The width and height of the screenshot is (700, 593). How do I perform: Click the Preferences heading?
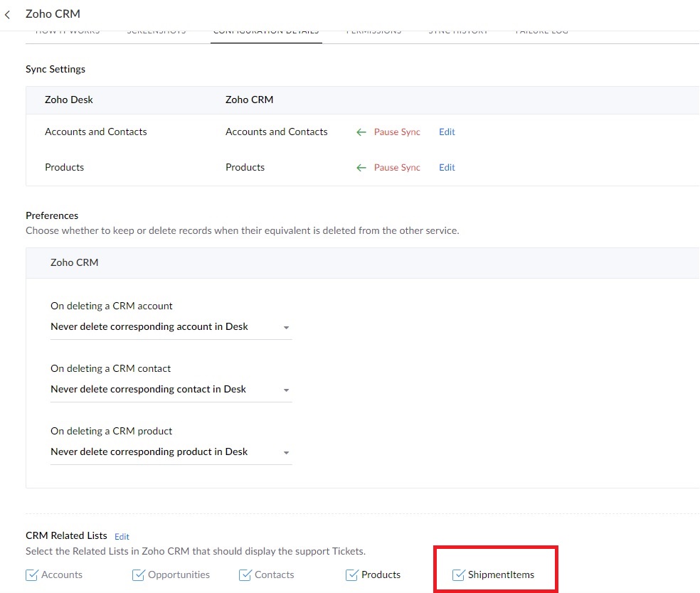(x=52, y=216)
